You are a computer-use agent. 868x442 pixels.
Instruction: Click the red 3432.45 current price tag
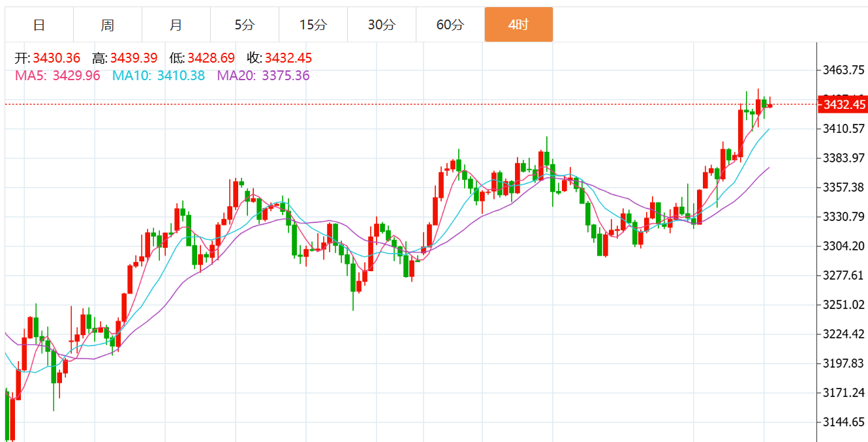tap(843, 104)
